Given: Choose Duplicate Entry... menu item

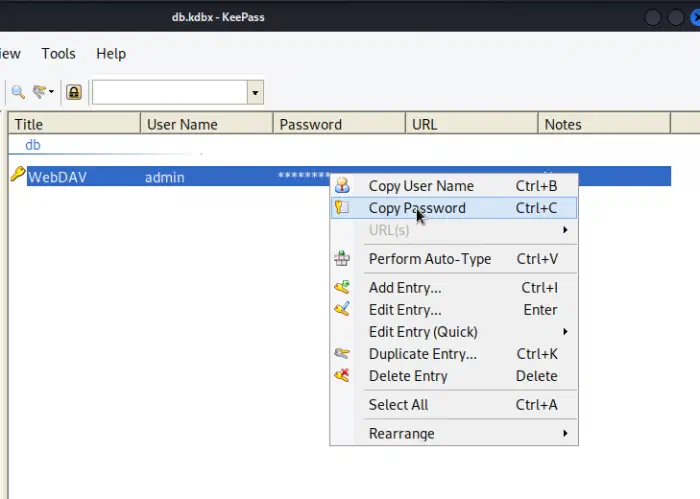Looking at the screenshot, I should (454, 354).
